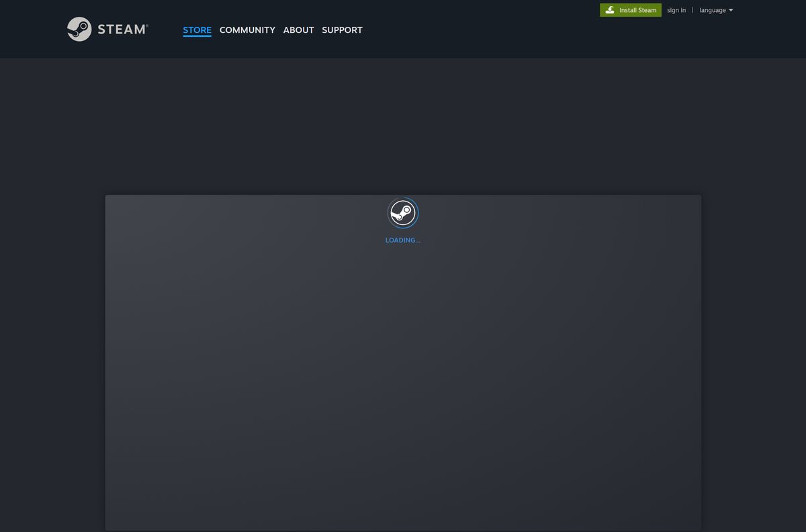Click the sign in link
The image size is (806, 532).
tap(676, 10)
